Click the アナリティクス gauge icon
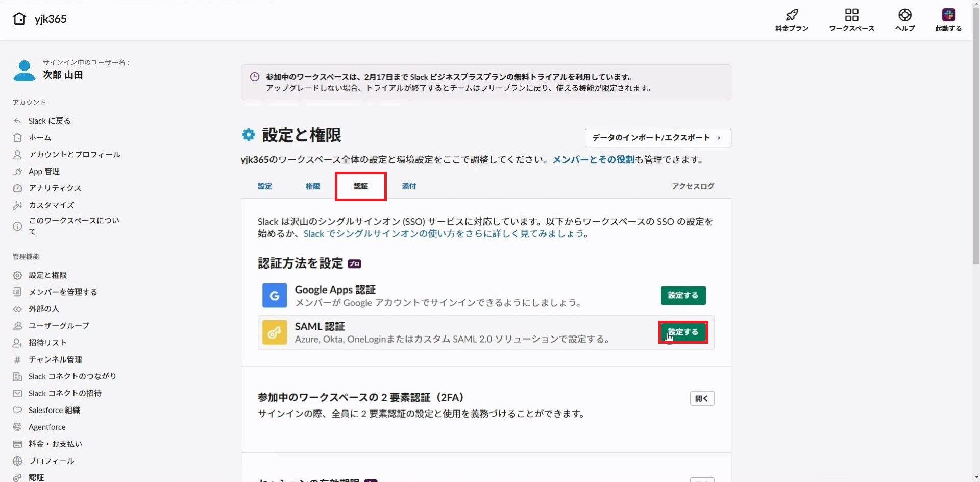 point(17,188)
